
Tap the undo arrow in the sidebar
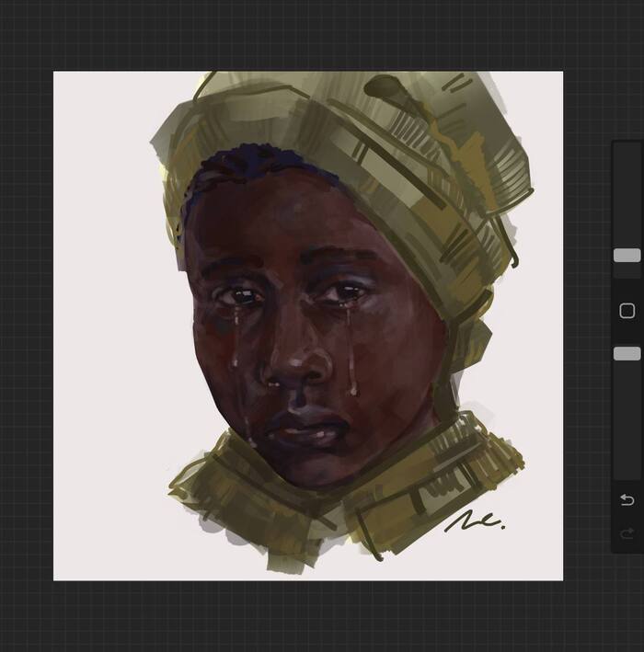tap(627, 499)
